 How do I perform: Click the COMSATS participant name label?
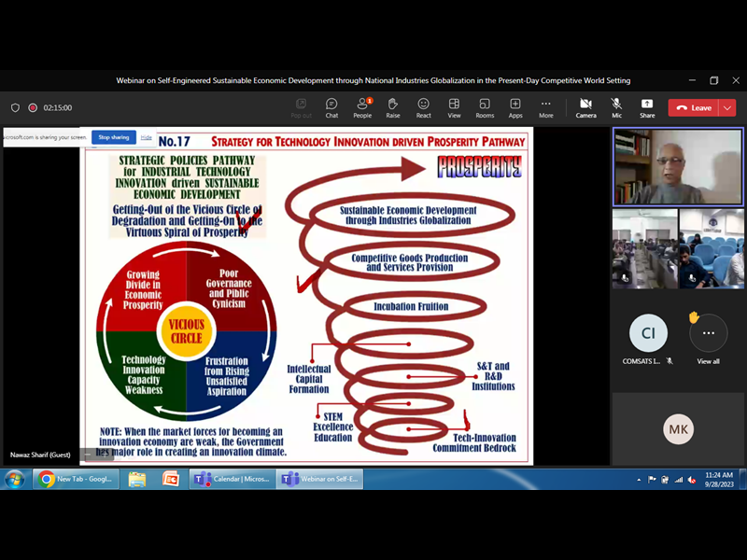point(641,361)
